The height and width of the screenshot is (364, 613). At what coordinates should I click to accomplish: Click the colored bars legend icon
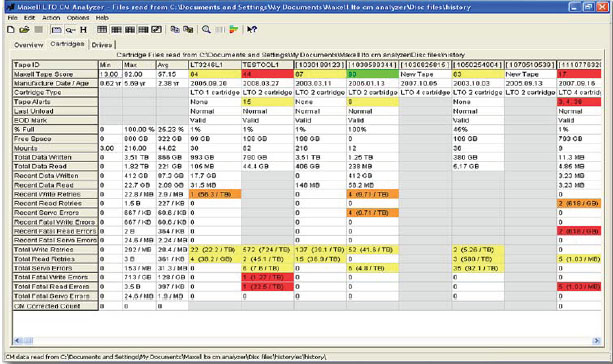click(234, 30)
